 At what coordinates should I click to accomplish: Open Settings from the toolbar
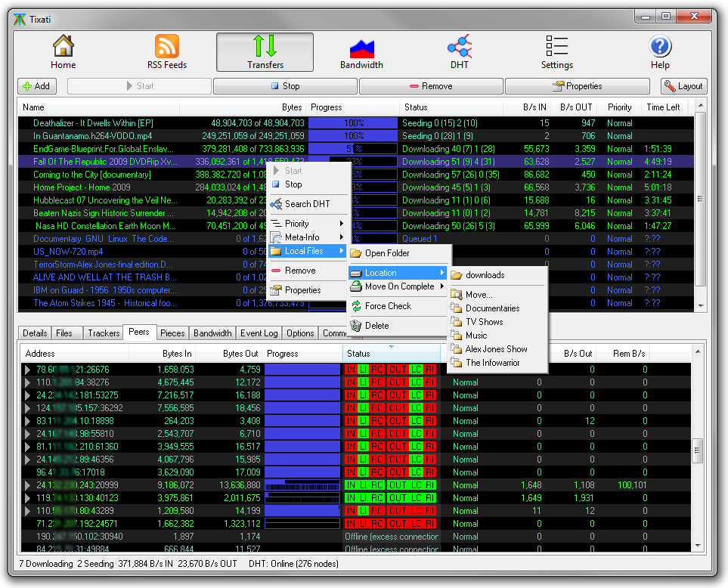click(556, 47)
